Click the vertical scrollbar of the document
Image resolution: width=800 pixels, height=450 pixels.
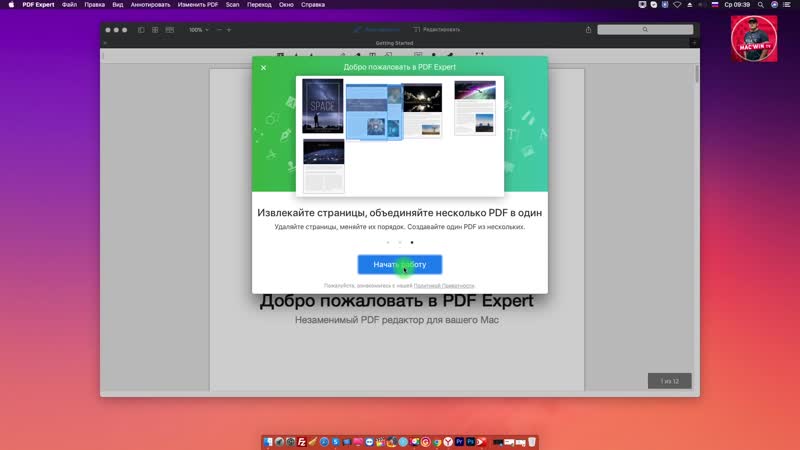697,74
